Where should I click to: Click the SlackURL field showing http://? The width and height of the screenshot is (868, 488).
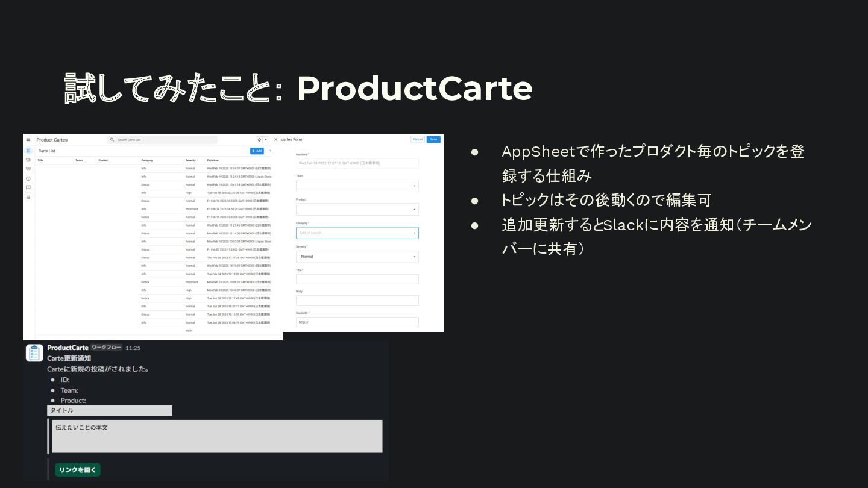point(357,322)
